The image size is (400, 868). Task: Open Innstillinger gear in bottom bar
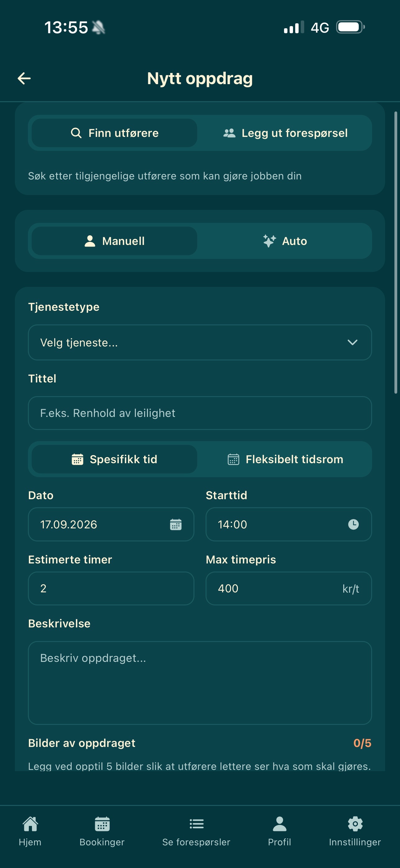pyautogui.click(x=355, y=831)
